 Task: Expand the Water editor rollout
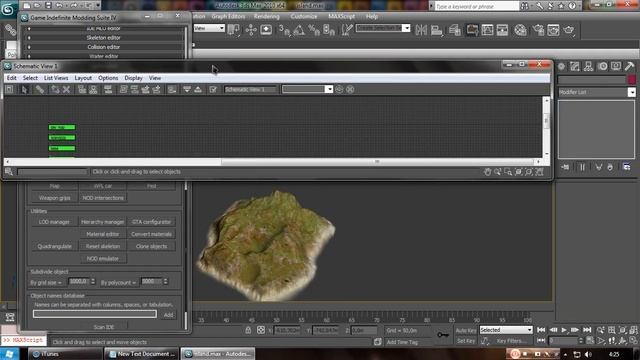pyautogui.click(x=103, y=56)
